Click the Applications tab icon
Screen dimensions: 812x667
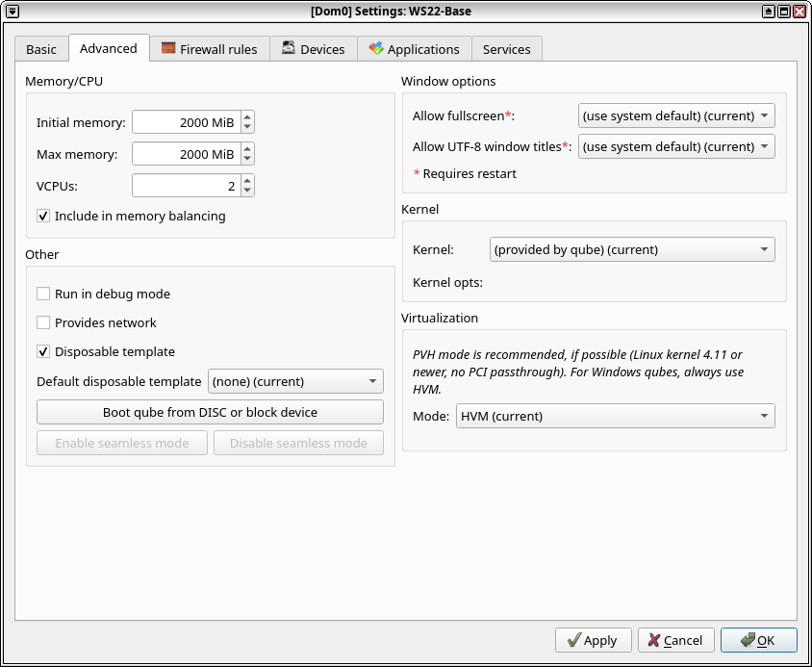[376, 48]
